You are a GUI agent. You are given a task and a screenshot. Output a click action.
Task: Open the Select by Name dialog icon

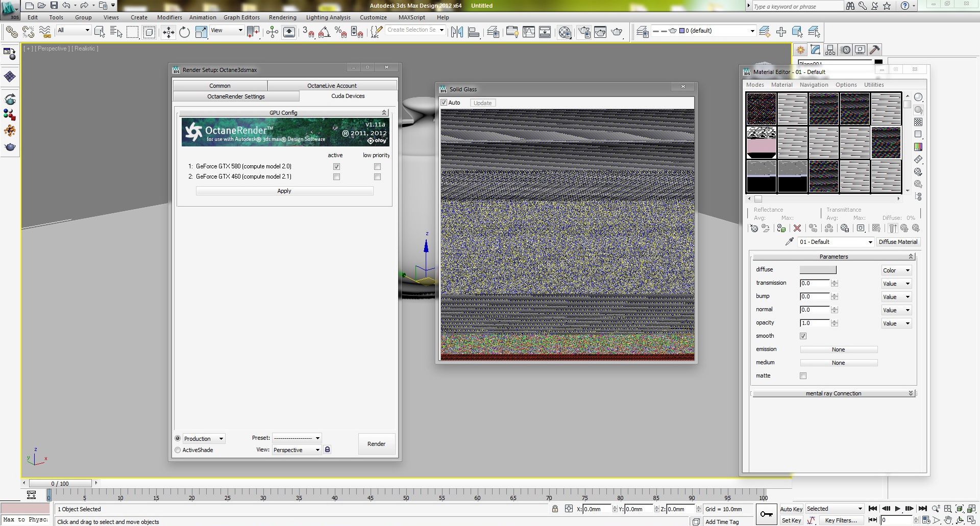tap(116, 32)
